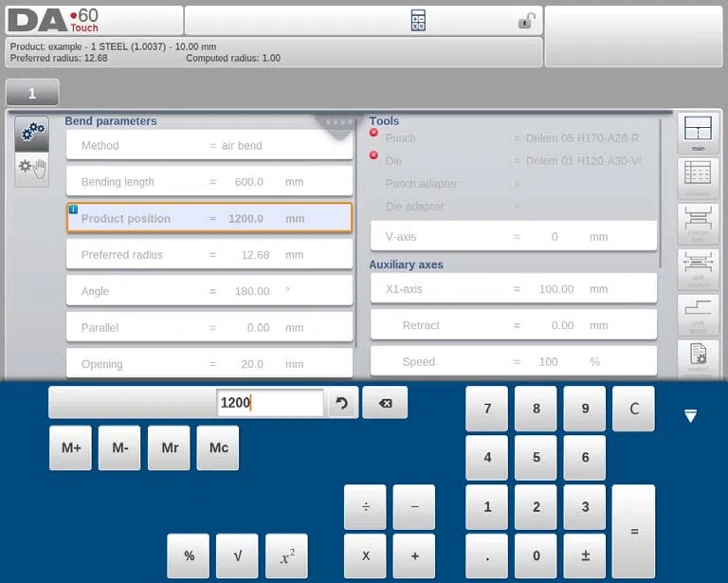Click the plus key
Viewport: 728px width, 583px height.
[x=414, y=556]
